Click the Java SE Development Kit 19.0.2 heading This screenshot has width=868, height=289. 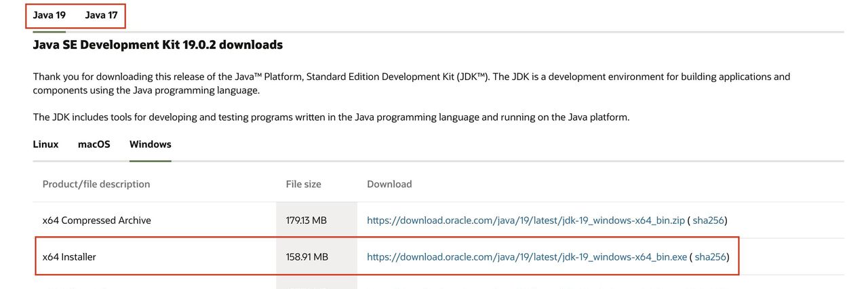point(157,45)
